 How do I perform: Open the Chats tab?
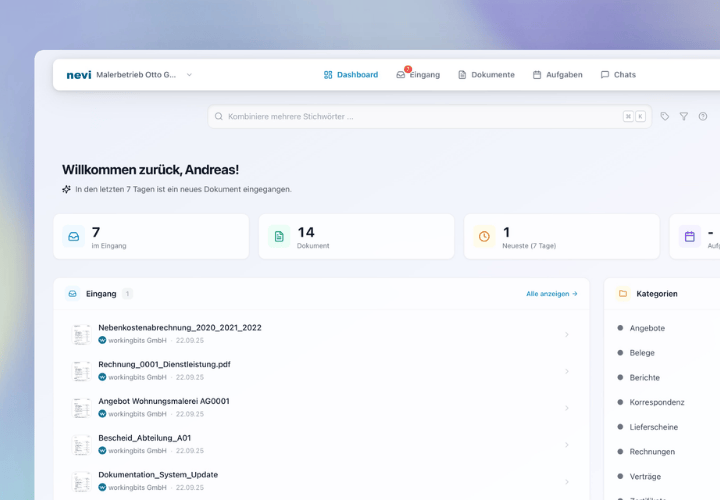click(x=618, y=75)
